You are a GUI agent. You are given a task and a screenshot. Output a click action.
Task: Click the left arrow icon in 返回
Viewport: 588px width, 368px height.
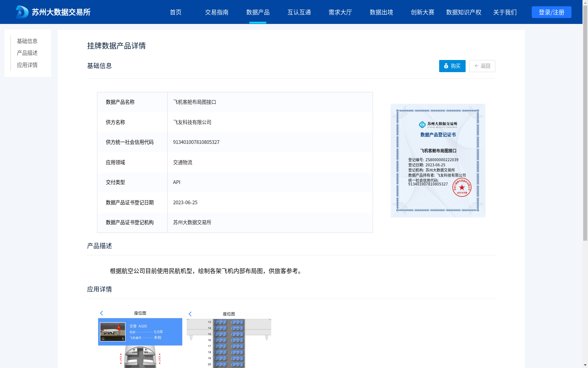477,66
